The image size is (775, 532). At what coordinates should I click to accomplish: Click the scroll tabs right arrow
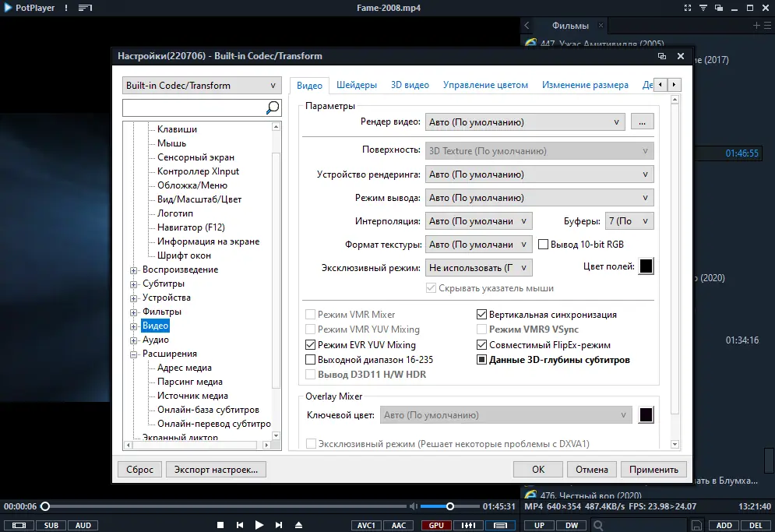coord(674,85)
